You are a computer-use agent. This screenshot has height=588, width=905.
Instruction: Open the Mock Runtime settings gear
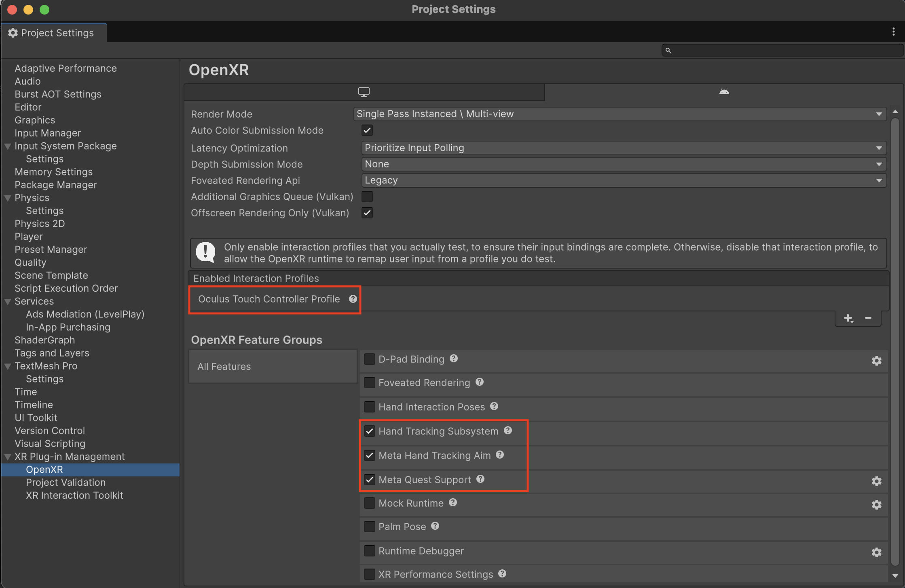coord(877,504)
